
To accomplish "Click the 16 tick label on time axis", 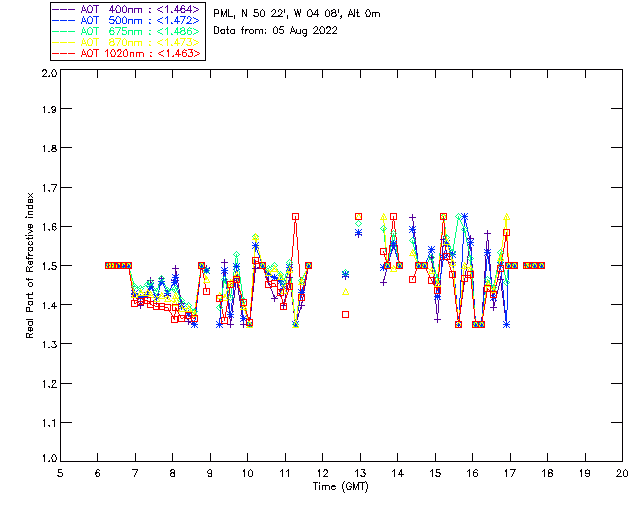I will 472,474.
